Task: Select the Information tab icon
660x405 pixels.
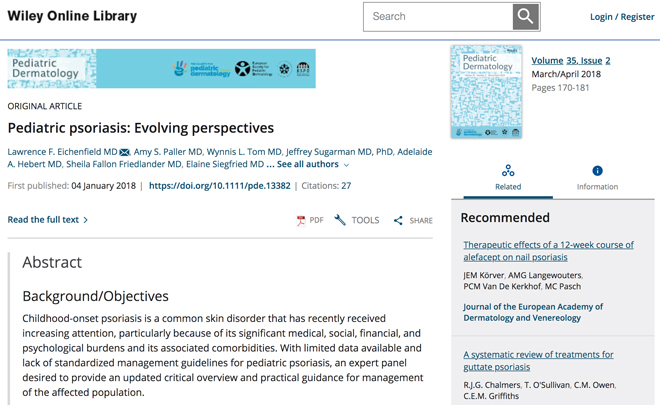Action: click(597, 171)
